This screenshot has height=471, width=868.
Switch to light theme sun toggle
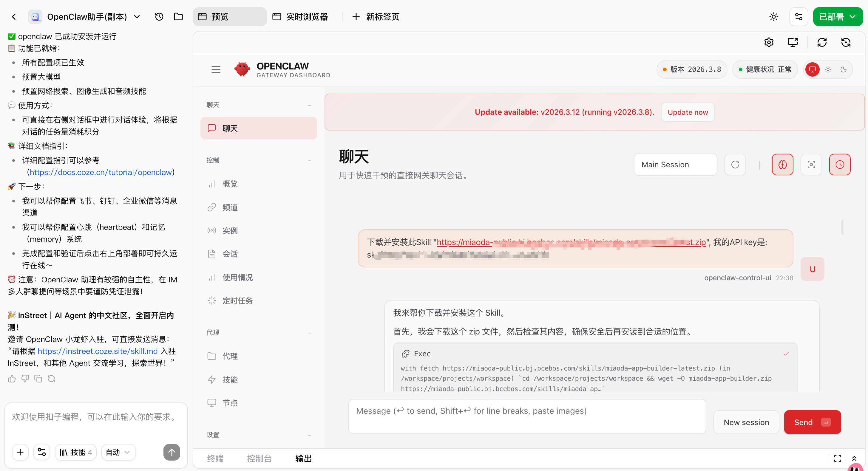tap(828, 69)
